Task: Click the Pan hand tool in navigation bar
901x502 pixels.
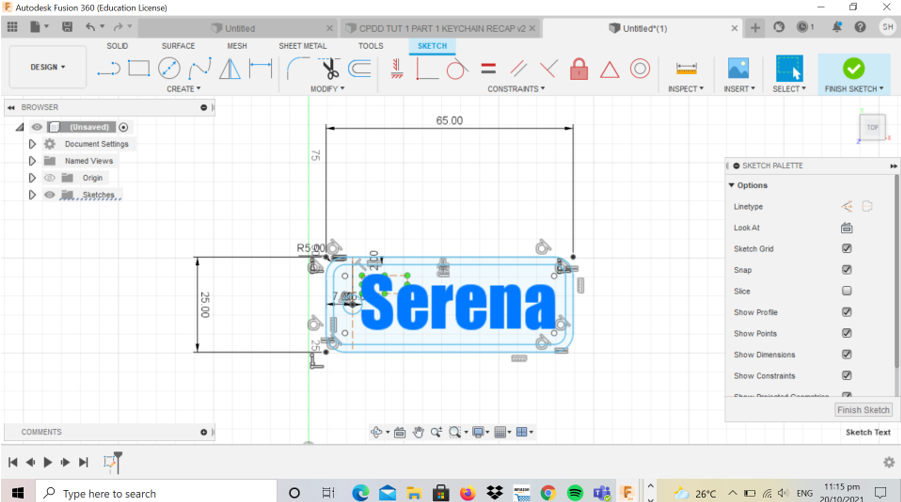Action: tap(418, 432)
